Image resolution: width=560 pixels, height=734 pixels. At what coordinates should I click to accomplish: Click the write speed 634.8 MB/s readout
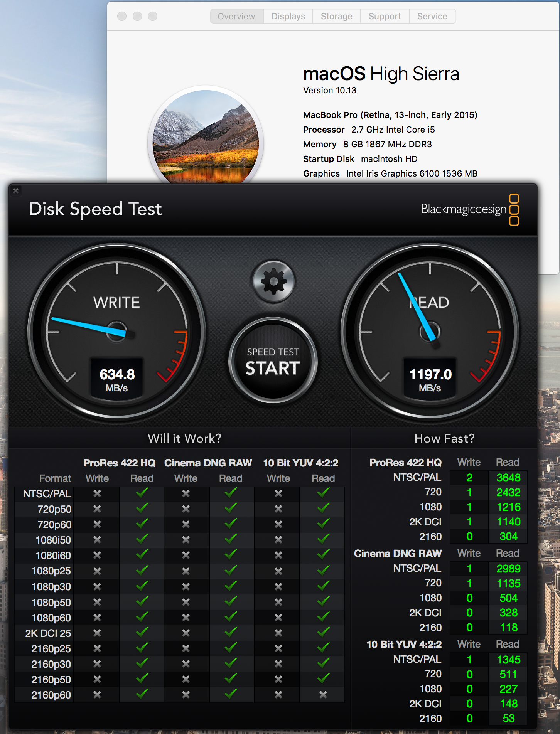[x=117, y=379]
